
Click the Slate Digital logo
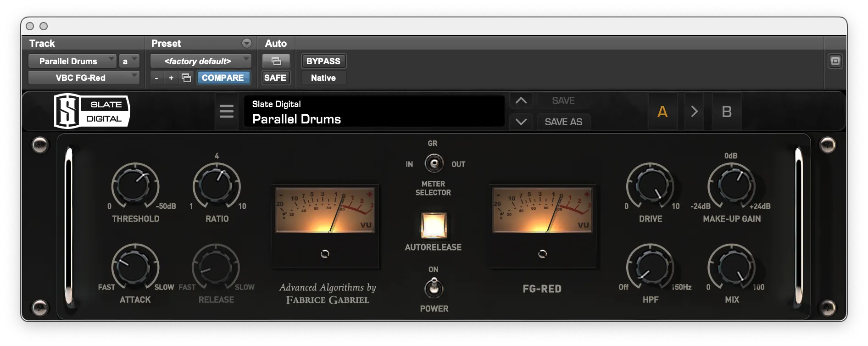(92, 111)
